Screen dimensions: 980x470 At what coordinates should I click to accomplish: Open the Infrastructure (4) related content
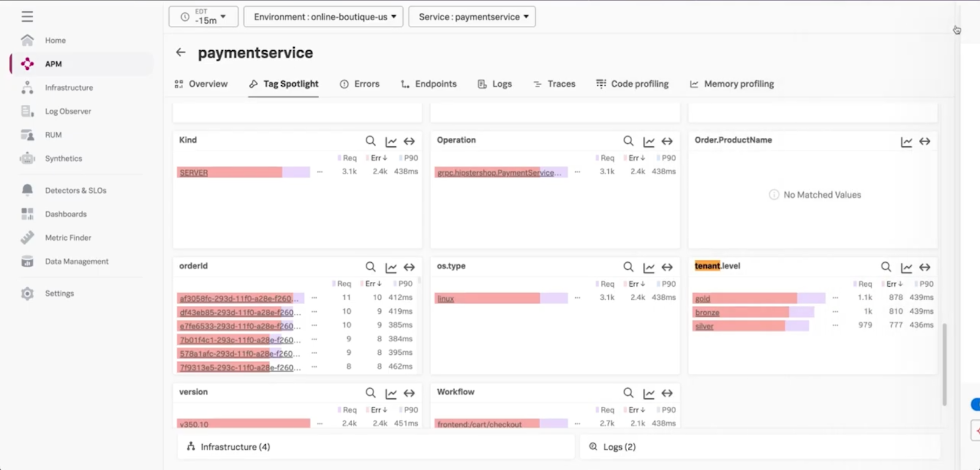tap(228, 447)
